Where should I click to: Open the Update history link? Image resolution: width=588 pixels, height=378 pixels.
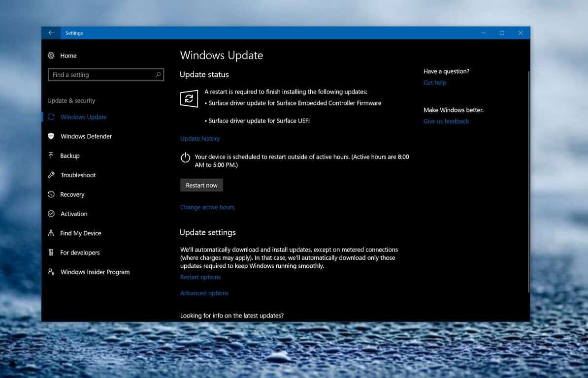tap(200, 139)
